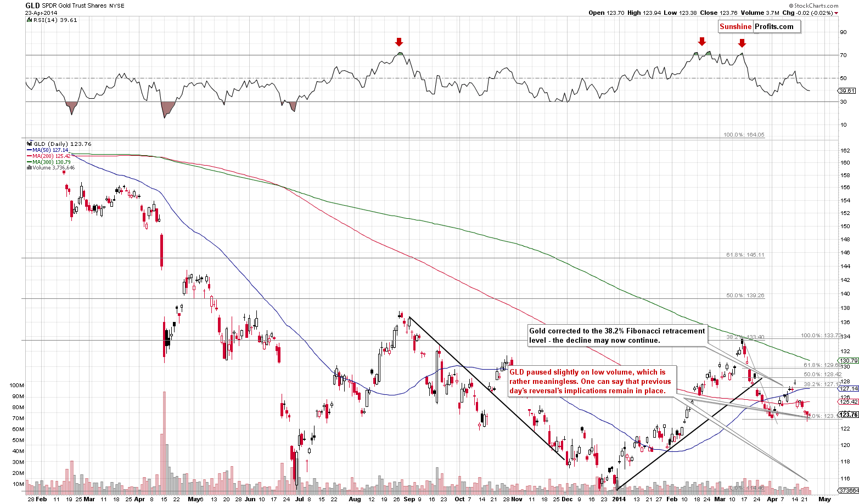Click the 70 level on RSI axis

(843, 55)
